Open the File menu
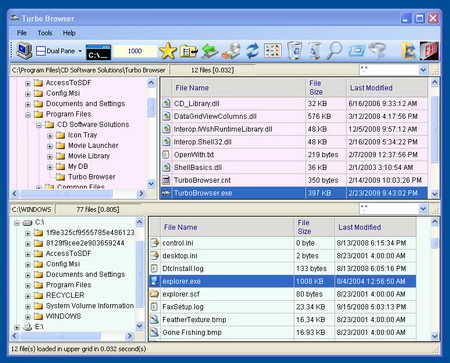 click(x=22, y=33)
